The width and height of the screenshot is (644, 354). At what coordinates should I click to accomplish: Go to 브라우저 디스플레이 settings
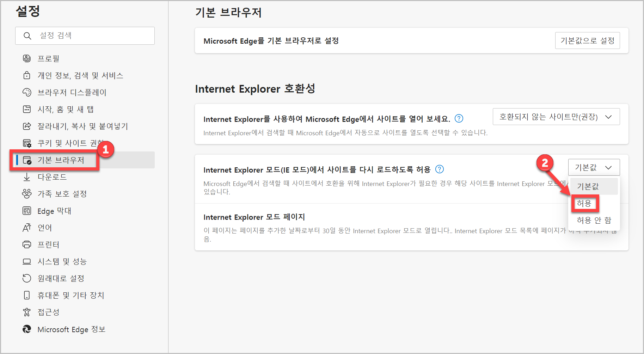coord(85,92)
